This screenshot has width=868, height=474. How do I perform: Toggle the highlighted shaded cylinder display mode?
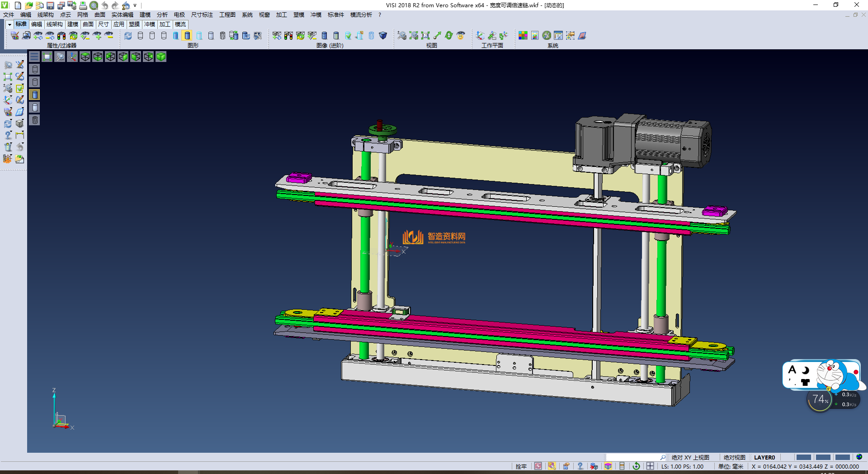187,36
